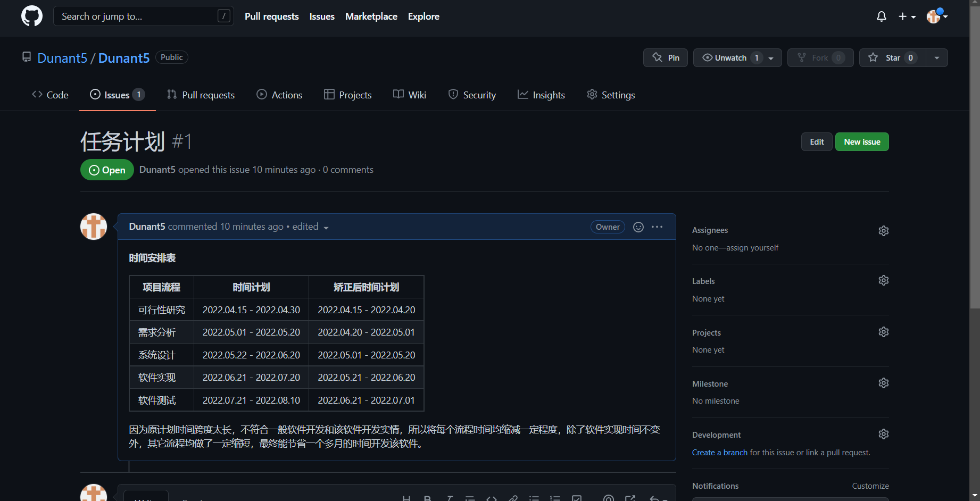Click author Dunant5 in 'opened this issue'

point(157,170)
